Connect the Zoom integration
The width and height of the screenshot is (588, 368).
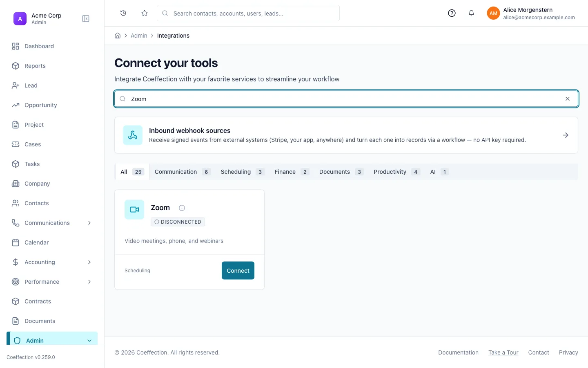point(238,271)
